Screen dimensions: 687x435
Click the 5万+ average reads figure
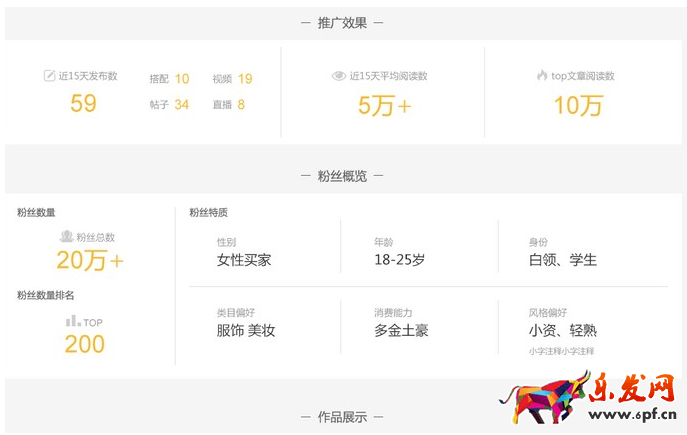(x=384, y=104)
